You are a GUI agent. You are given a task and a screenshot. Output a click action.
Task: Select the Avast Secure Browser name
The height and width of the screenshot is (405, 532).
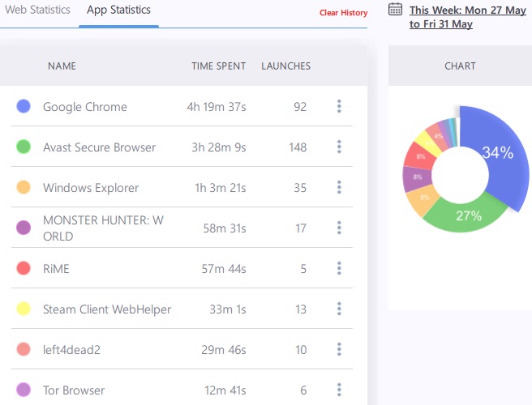click(x=100, y=147)
